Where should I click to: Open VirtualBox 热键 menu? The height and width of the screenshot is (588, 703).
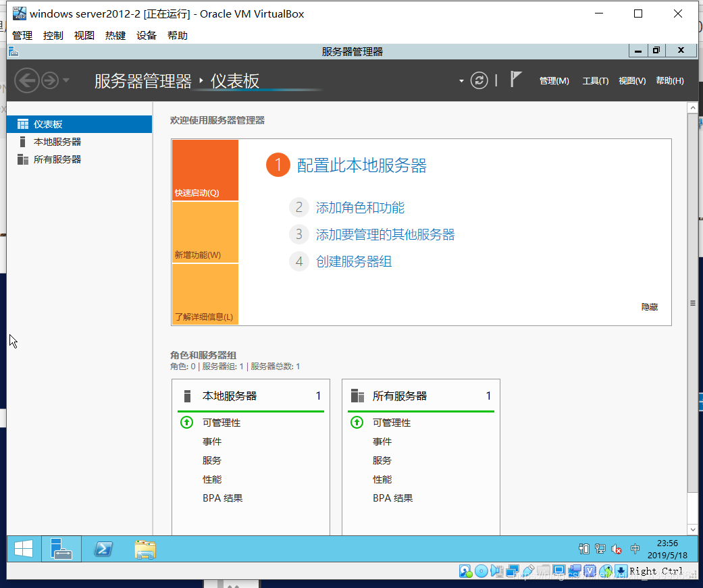(115, 35)
